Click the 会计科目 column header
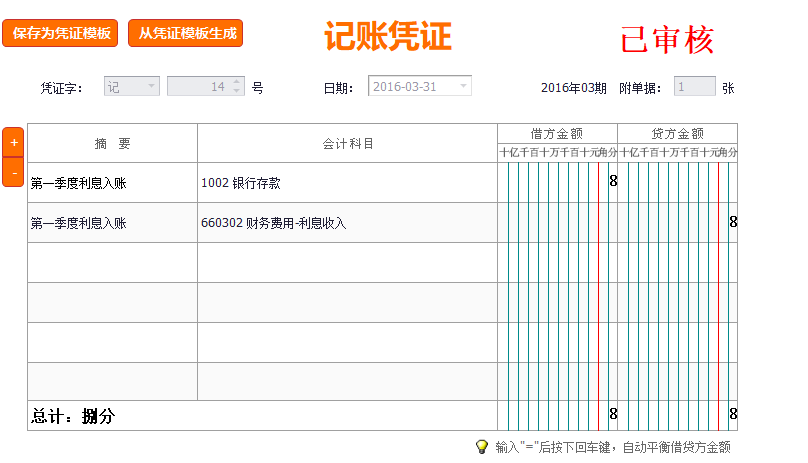Image resolution: width=808 pixels, height=463 pixels. tap(347, 143)
